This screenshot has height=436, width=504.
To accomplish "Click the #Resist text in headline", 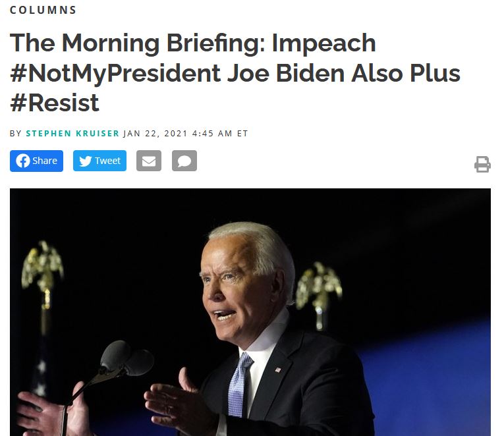I will pyautogui.click(x=54, y=103).
